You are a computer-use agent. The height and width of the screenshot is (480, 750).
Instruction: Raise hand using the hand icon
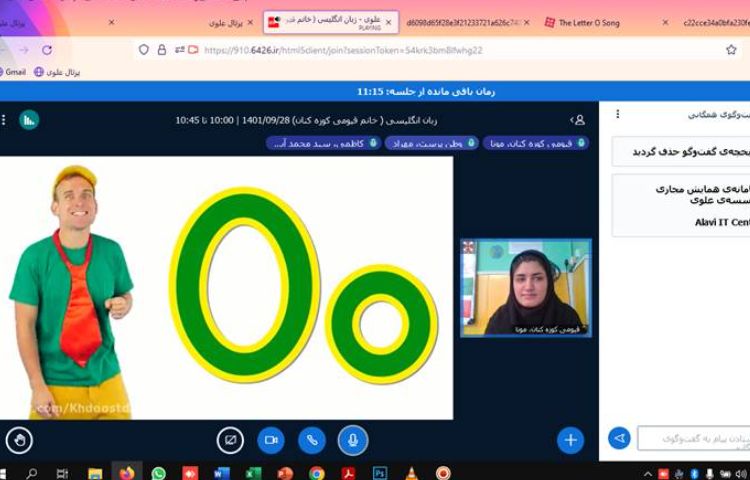pos(19,440)
